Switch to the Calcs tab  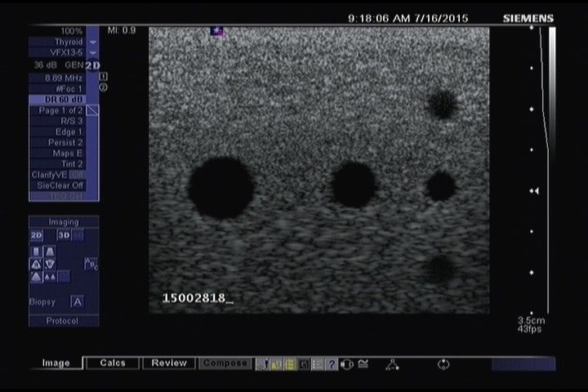click(113, 363)
